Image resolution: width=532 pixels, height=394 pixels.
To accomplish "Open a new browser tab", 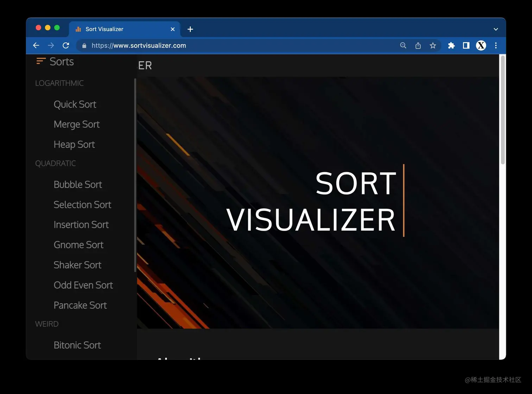I will click(190, 29).
